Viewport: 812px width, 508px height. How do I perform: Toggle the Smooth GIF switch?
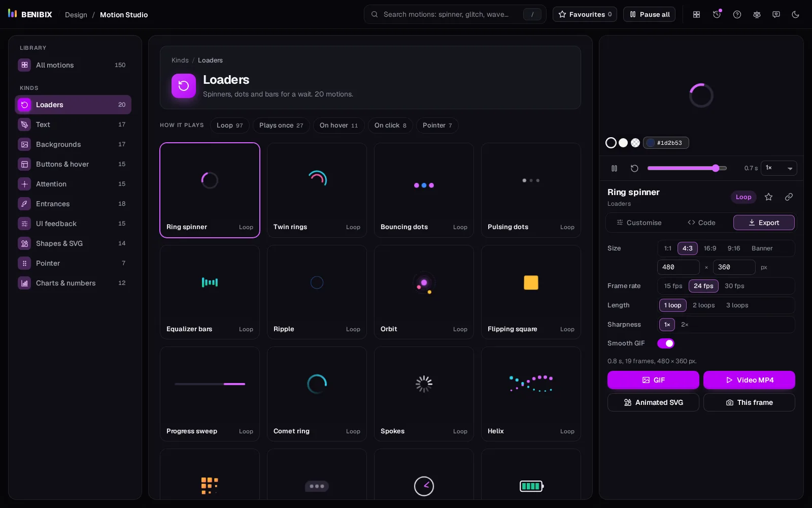tap(666, 343)
